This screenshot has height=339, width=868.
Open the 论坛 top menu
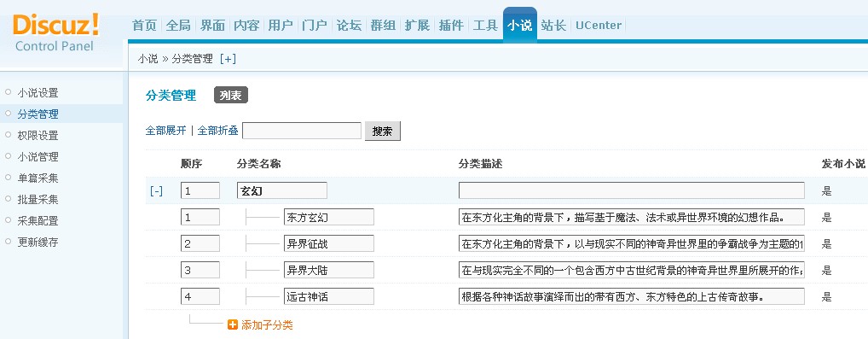click(349, 25)
